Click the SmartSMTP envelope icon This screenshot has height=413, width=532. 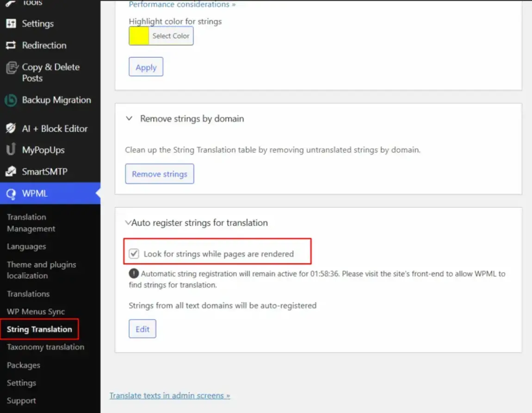pyautogui.click(x=11, y=171)
